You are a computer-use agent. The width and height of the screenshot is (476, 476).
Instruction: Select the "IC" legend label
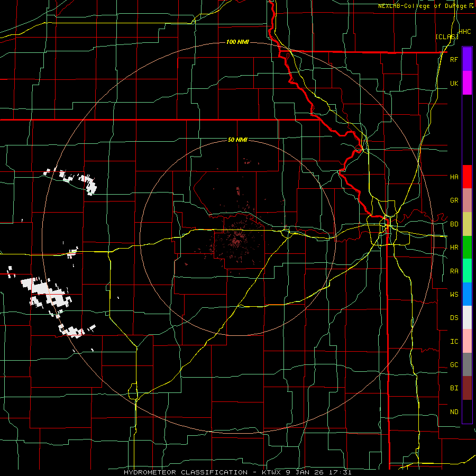(454, 341)
